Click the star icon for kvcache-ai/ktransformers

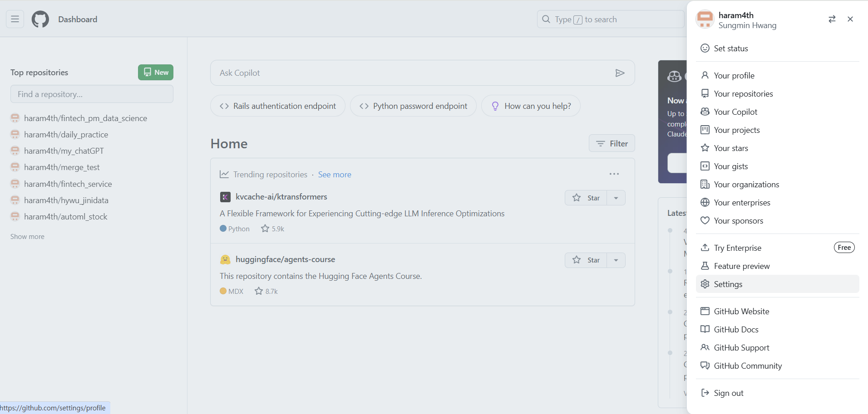(x=577, y=198)
